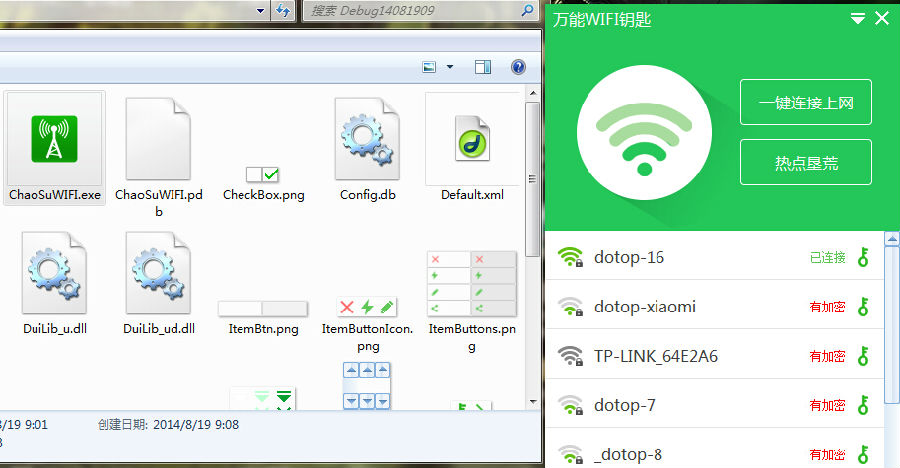Screen dimensions: 900x468
Task: Click the signal icon of TP-LINK_64E2A6
Action: point(571,356)
